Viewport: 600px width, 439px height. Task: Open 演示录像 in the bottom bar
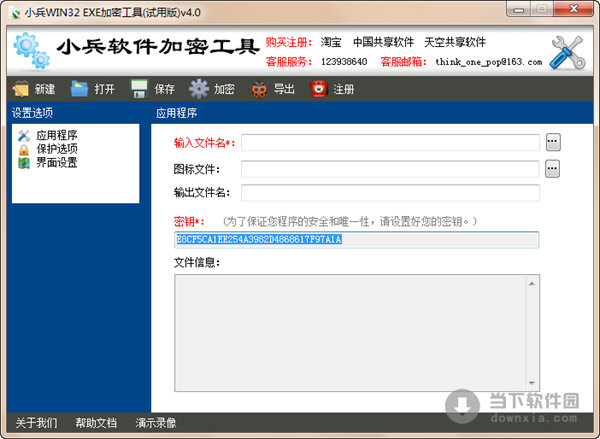coord(156,423)
